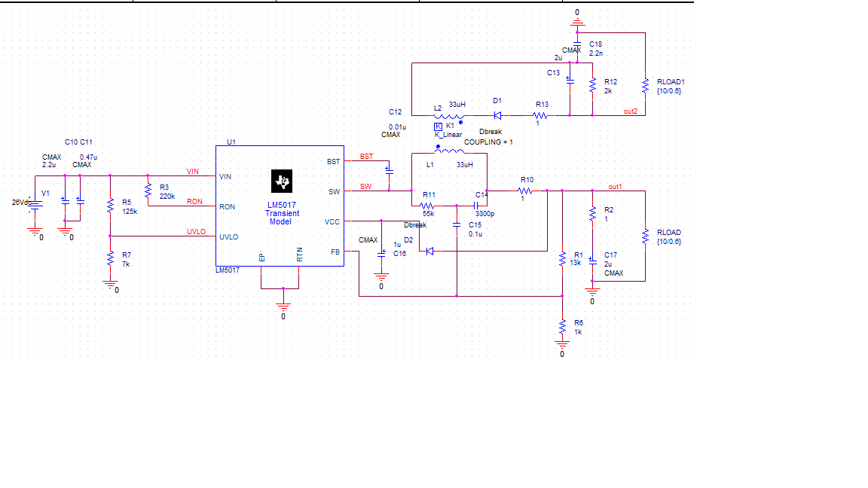Select the D2 Dbreak diode symbol
This screenshot has width=868, height=488.
pyautogui.click(x=429, y=252)
